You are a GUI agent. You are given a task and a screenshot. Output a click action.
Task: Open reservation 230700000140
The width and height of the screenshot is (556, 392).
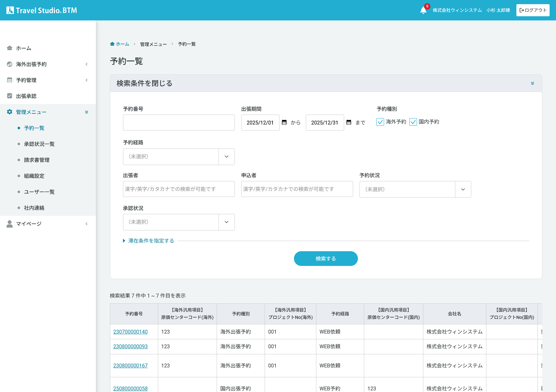pos(130,332)
